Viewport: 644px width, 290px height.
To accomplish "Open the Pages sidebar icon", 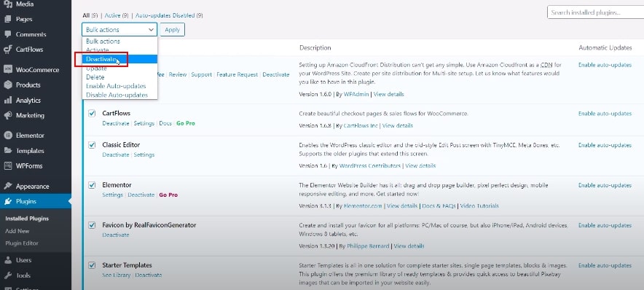I will point(8,19).
